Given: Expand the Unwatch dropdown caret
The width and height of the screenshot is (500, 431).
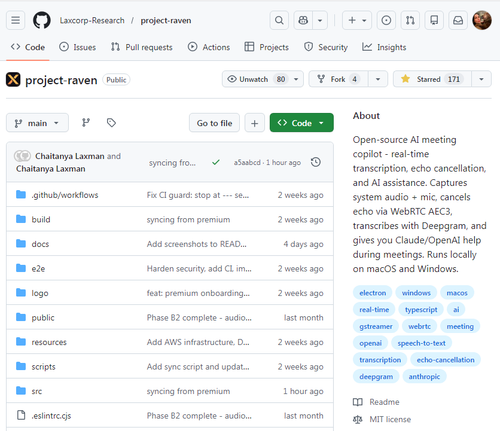Looking at the screenshot, I should pyautogui.click(x=296, y=79).
